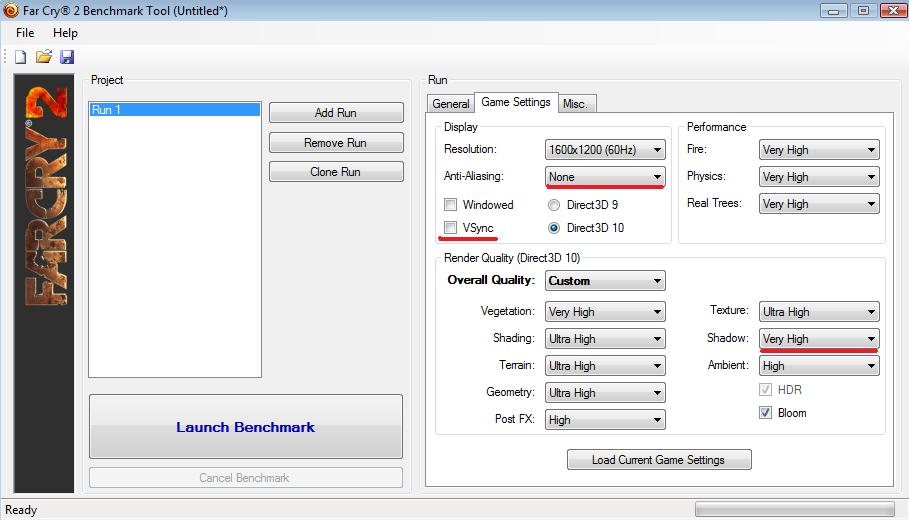909x520 pixels.
Task: Click the Open project folder icon
Action: (43, 57)
